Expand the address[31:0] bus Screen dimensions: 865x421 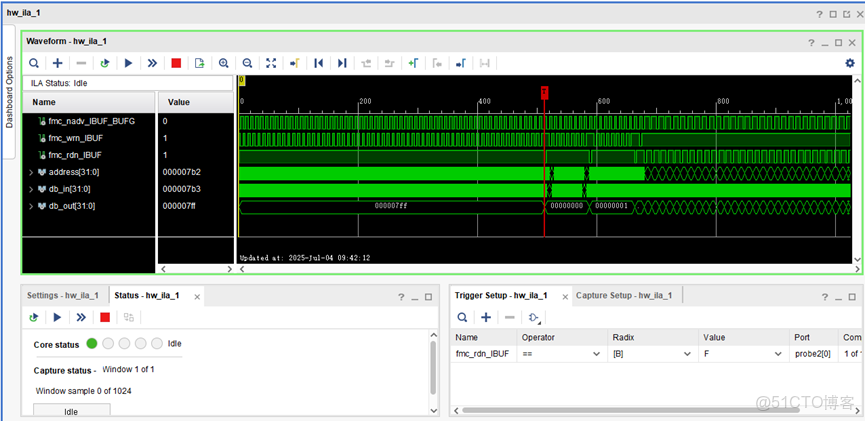coord(31,172)
